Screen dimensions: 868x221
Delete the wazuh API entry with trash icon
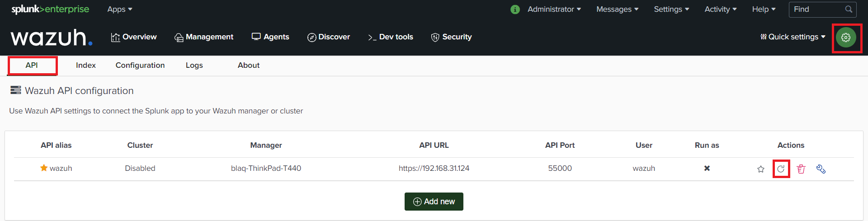[x=801, y=169]
